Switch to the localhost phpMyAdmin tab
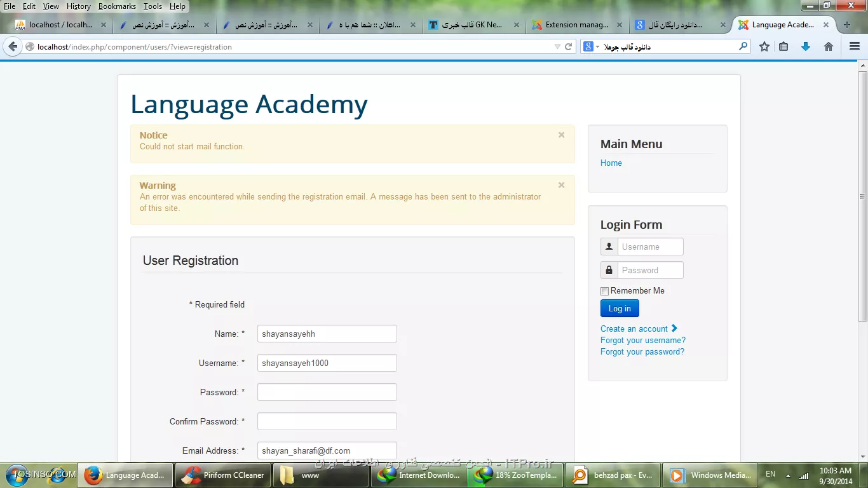 click(60, 25)
